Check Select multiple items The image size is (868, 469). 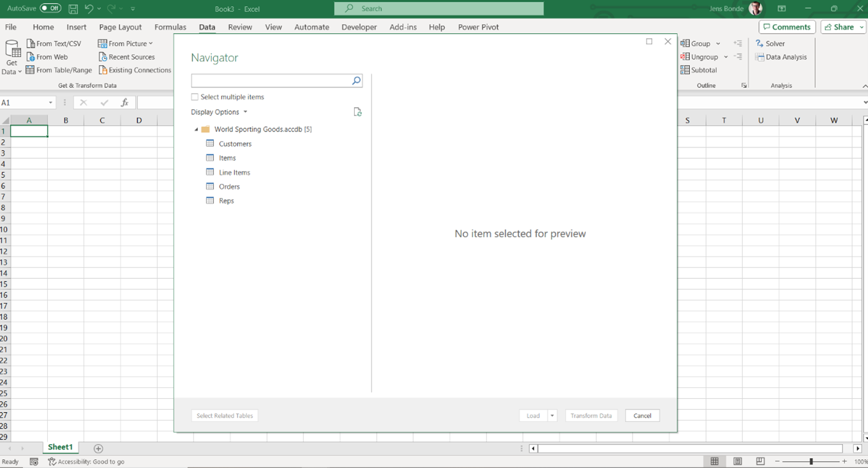[195, 97]
